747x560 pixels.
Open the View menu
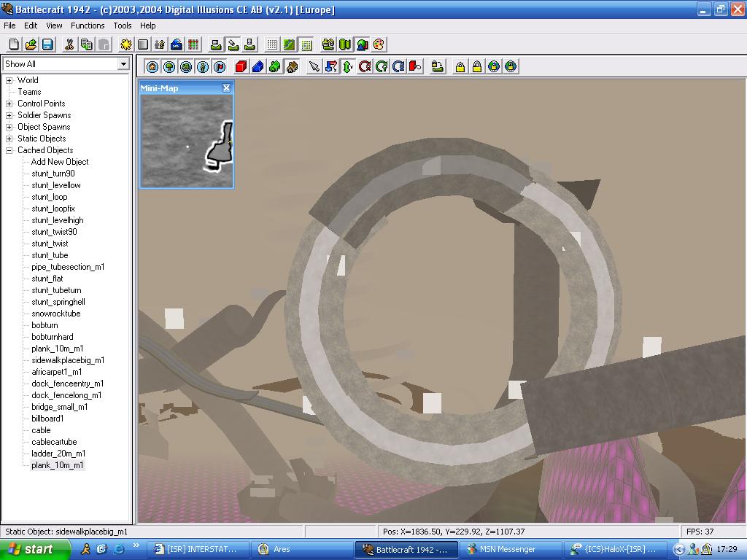[54, 26]
